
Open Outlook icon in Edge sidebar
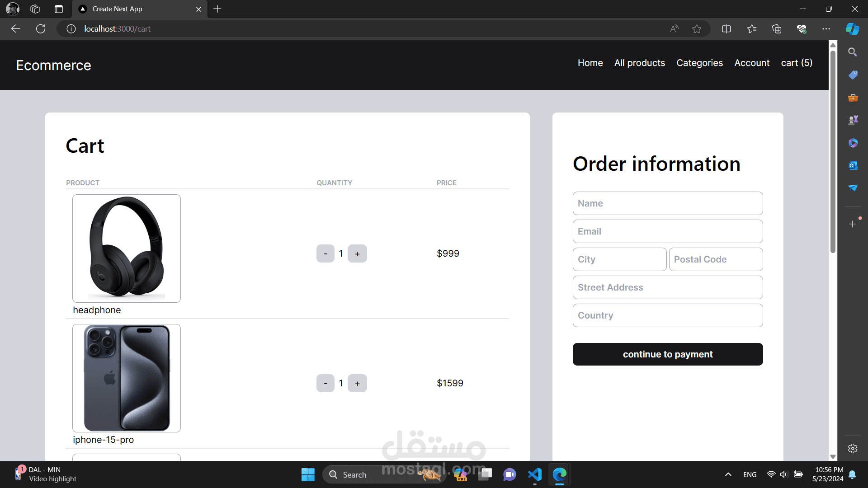pos(853,165)
